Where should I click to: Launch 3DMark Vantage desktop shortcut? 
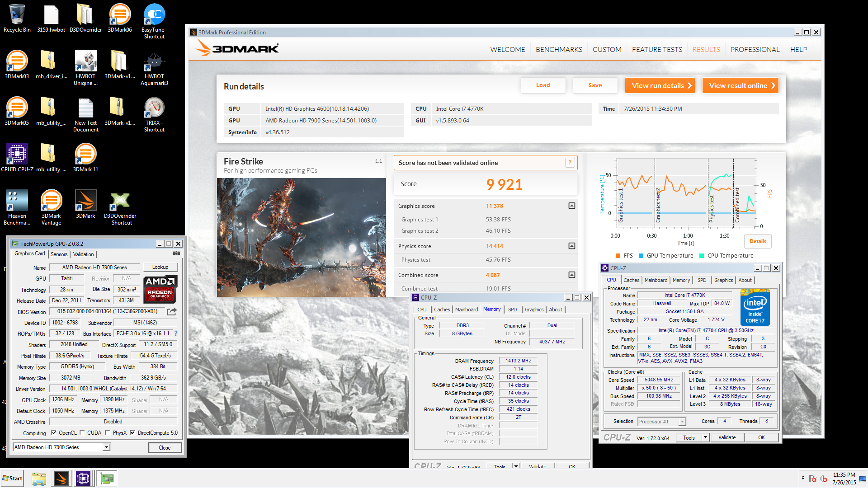51,207
